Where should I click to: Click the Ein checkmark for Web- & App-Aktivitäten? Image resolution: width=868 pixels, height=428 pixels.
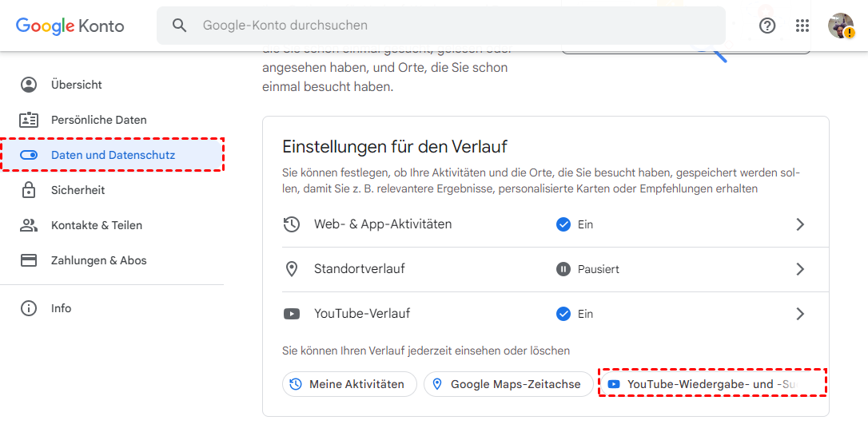563,224
